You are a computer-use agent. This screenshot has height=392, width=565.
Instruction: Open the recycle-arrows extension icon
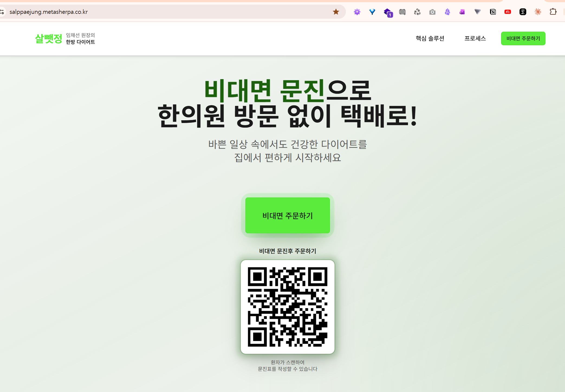tap(417, 12)
